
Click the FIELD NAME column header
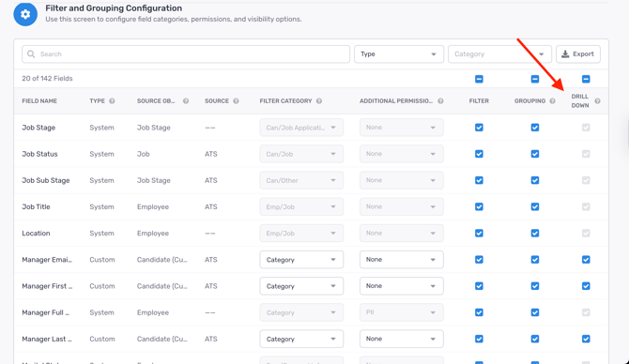39,101
